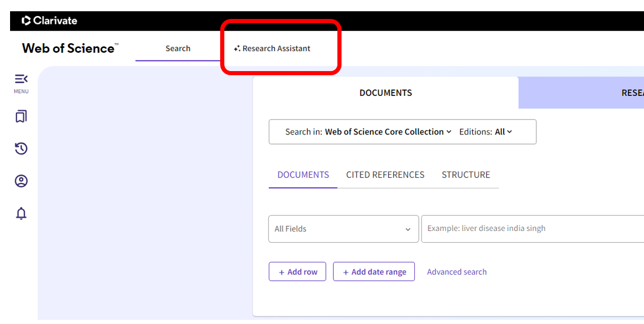Click the Clarivate logo
Screen dimensions: 644x324
49,21
